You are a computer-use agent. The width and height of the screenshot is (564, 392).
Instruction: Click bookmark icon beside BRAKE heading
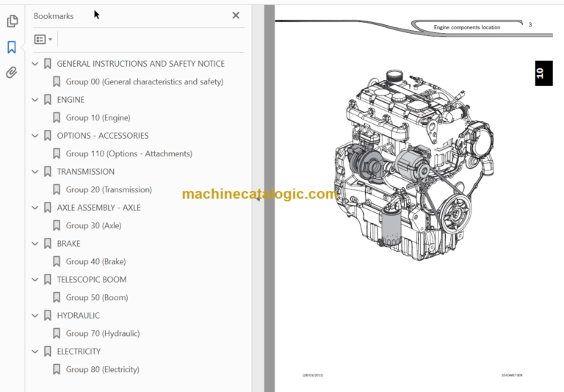pos(48,244)
